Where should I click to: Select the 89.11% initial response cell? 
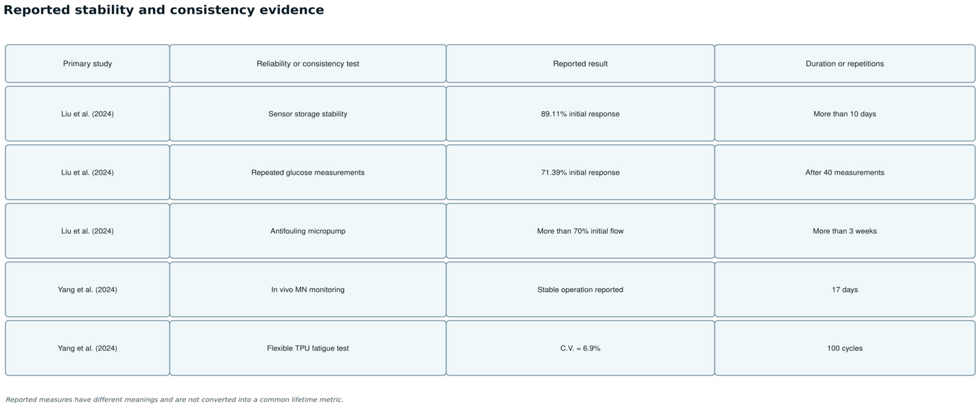pyautogui.click(x=580, y=114)
